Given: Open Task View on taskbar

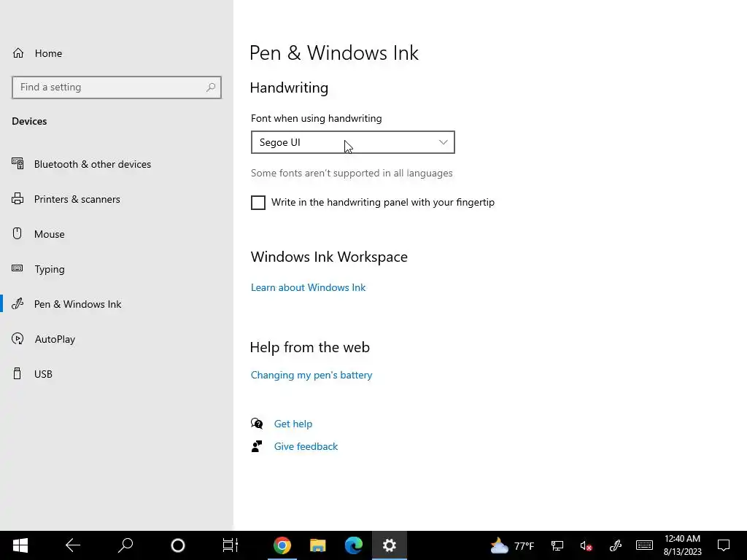Looking at the screenshot, I should coord(230,545).
